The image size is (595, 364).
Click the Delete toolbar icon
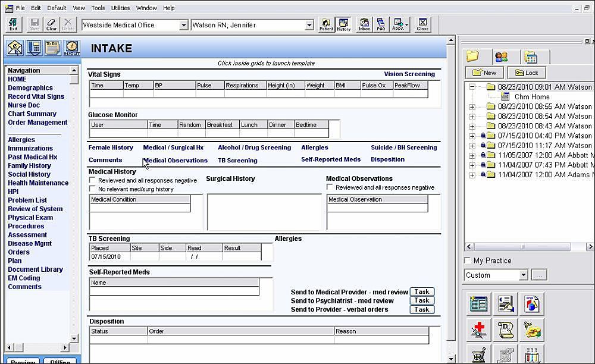(68, 24)
